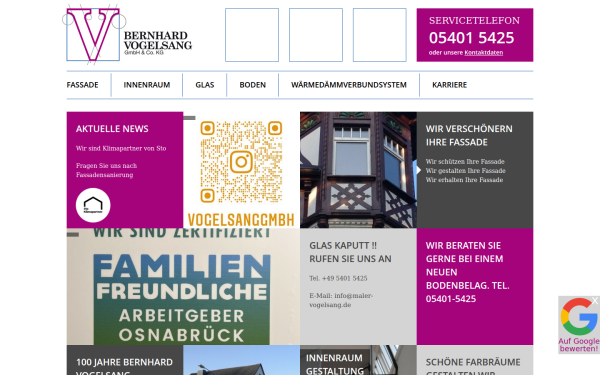Click the Servicetelefon heading
Image resolution: width=600 pixels, height=375 pixels.
pyautogui.click(x=474, y=20)
